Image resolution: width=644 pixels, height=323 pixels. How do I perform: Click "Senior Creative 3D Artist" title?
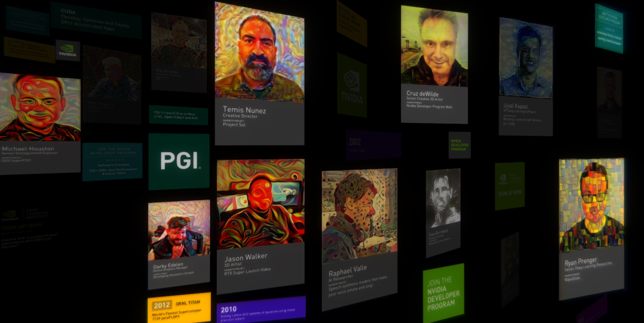pyautogui.click(x=424, y=99)
